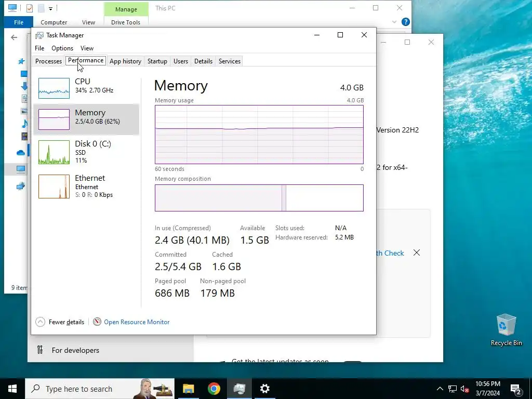Open the clock showing 10:56 PM
Image resolution: width=532 pixels, height=399 pixels.
[487, 389]
